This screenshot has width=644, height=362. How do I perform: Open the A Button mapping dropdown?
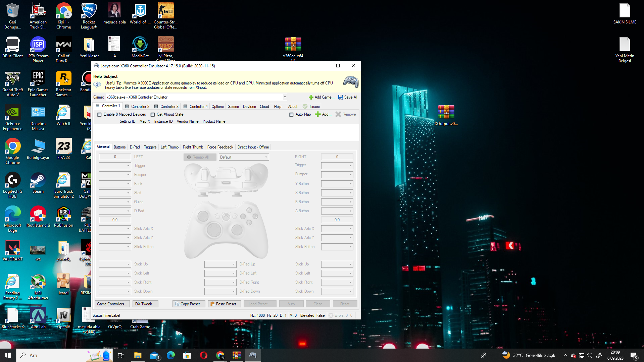[x=337, y=211]
